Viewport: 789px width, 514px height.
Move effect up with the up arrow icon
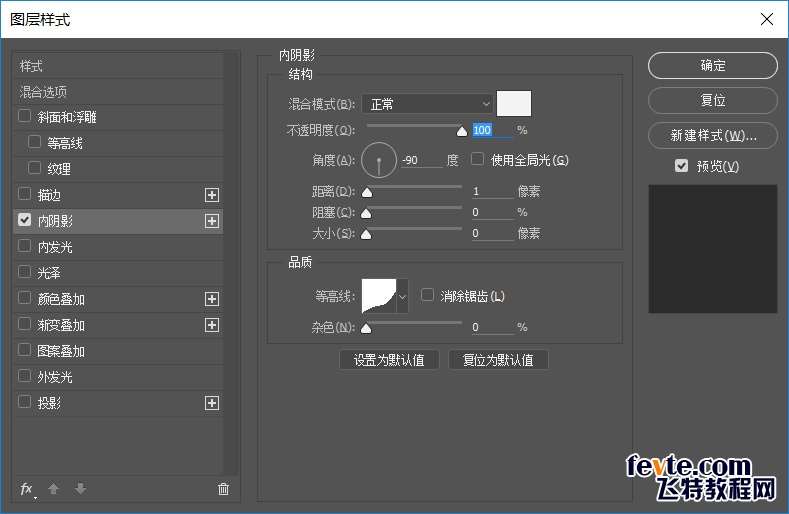pos(53,489)
